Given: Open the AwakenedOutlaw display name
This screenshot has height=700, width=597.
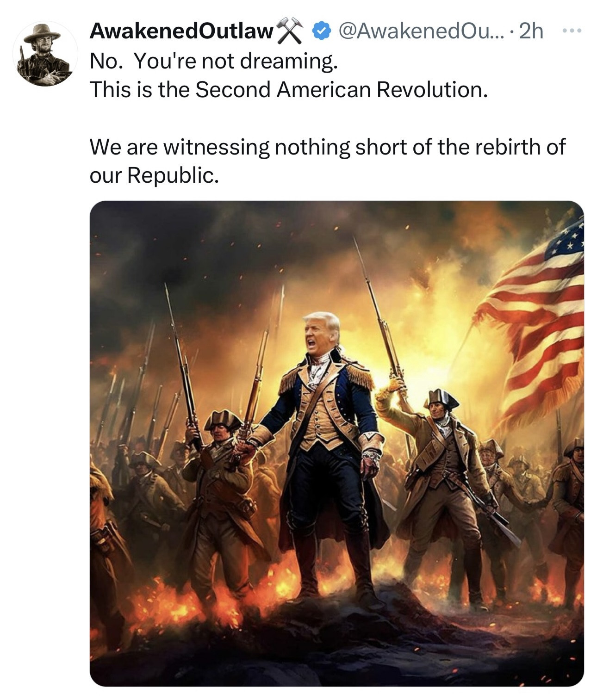Looking at the screenshot, I should [x=181, y=31].
